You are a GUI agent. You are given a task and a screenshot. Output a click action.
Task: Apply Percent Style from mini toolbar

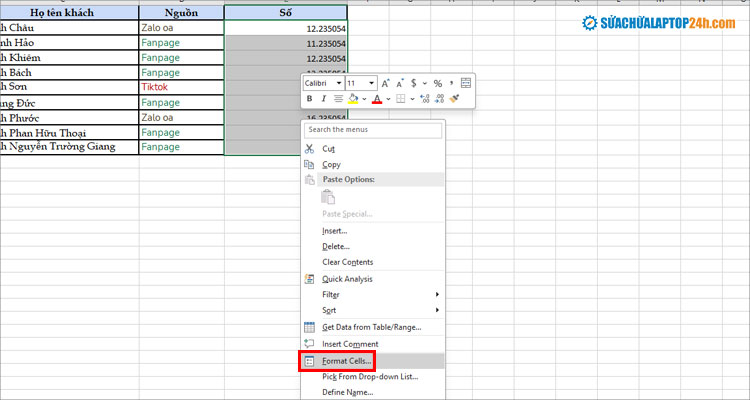pos(438,84)
